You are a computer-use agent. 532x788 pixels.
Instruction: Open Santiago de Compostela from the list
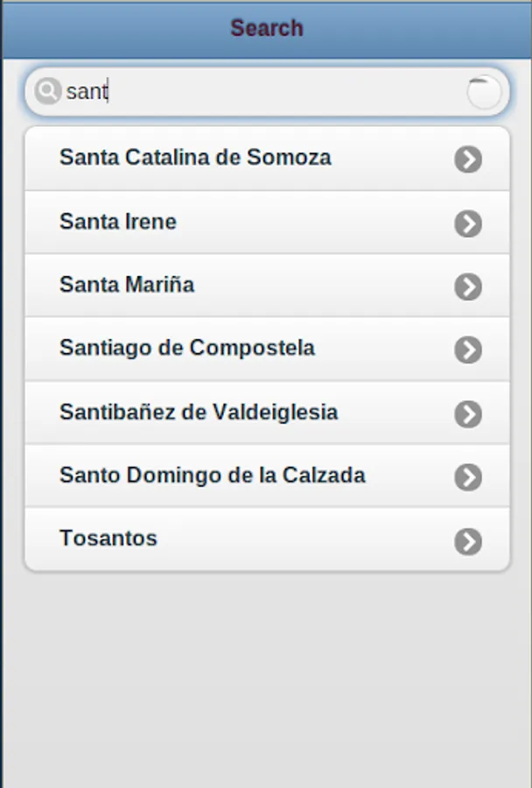click(187, 348)
